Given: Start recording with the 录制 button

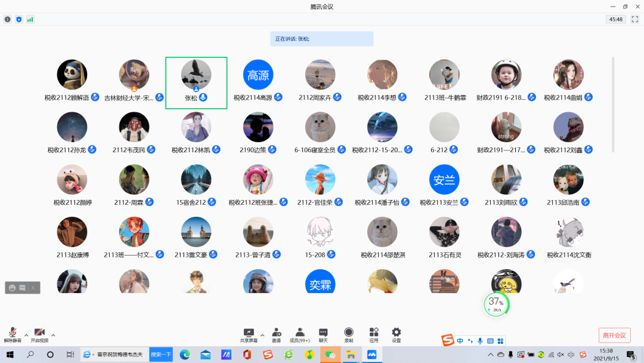Looking at the screenshot, I should (x=349, y=334).
